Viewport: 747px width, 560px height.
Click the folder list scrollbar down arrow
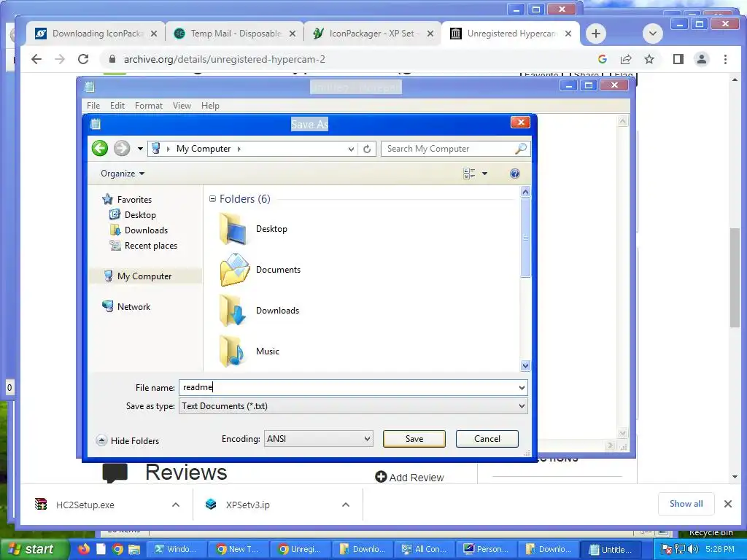(525, 366)
